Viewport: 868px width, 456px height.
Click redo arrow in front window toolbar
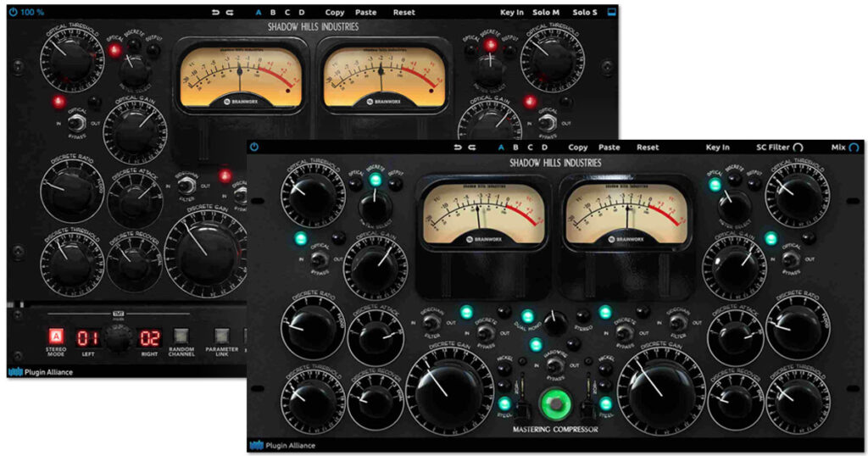tap(471, 147)
